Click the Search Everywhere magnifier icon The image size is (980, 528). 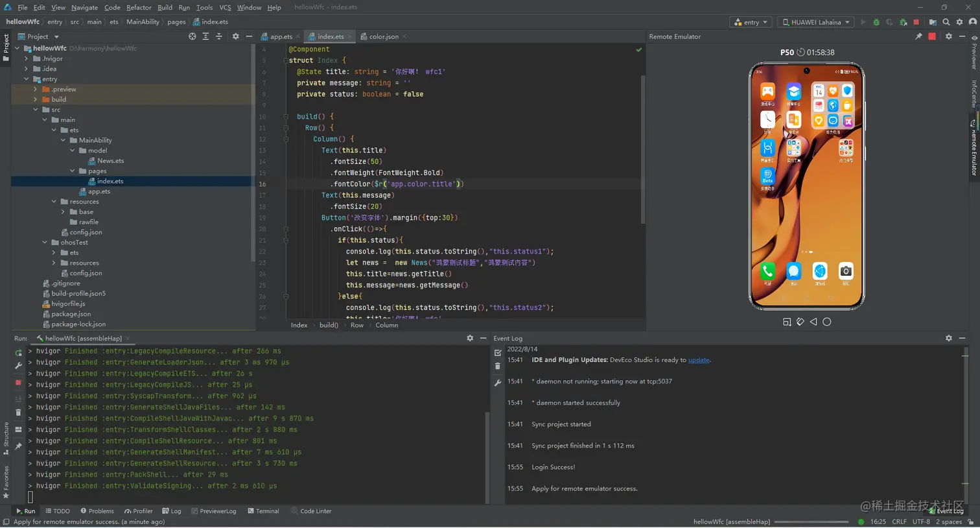coord(946,22)
